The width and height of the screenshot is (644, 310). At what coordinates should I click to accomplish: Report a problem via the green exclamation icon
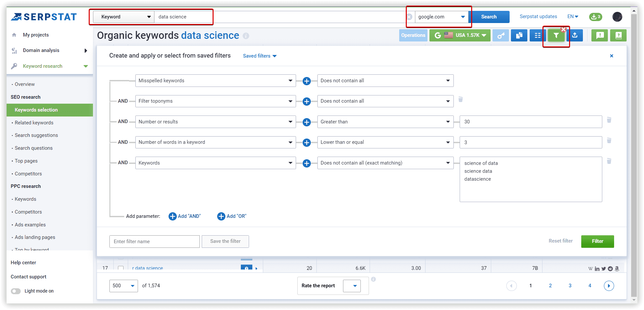coord(599,35)
